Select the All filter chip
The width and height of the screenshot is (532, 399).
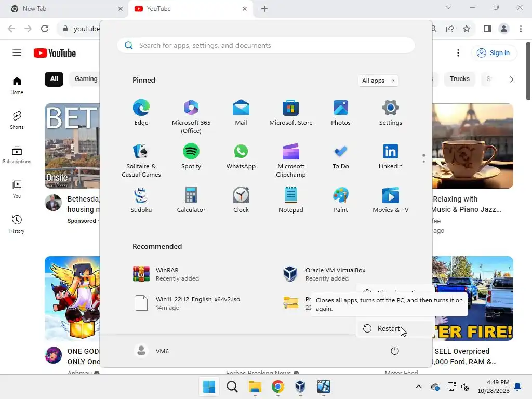[54, 79]
